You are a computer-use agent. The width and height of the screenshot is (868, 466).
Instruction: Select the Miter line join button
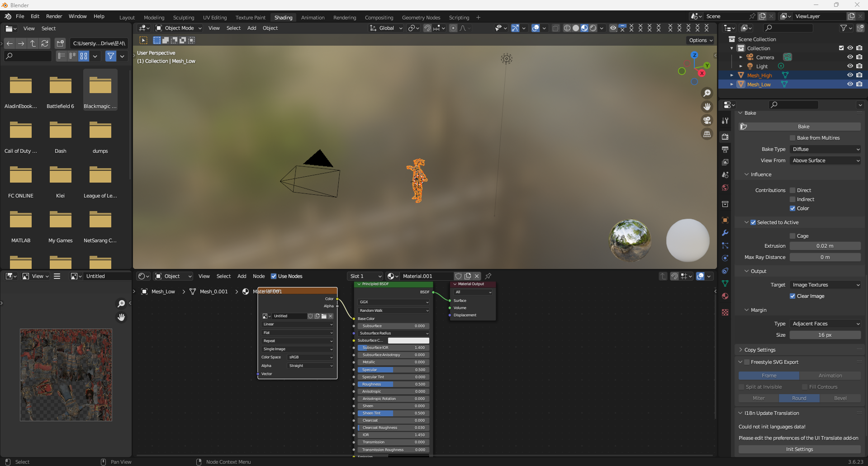[759, 398]
